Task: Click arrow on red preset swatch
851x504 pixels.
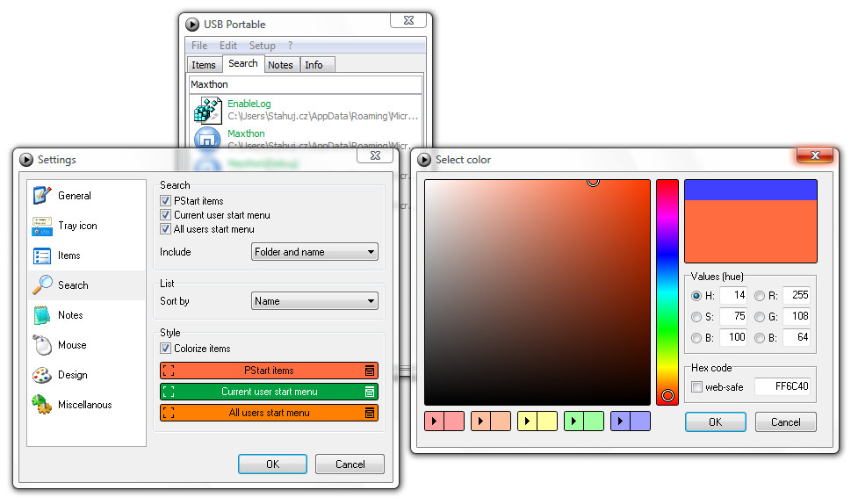Action: pyautogui.click(x=434, y=421)
